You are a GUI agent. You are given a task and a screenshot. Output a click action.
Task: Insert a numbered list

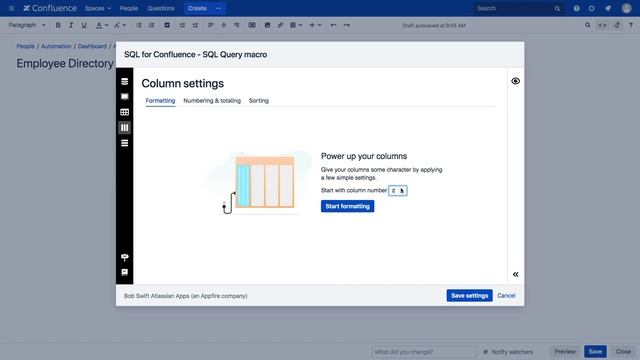point(152,25)
